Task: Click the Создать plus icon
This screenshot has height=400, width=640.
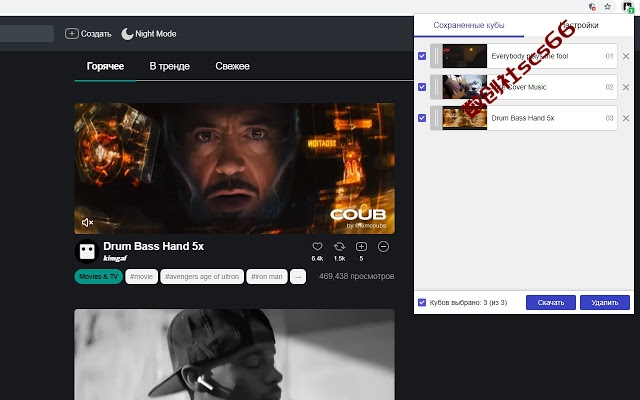Action: click(x=72, y=33)
